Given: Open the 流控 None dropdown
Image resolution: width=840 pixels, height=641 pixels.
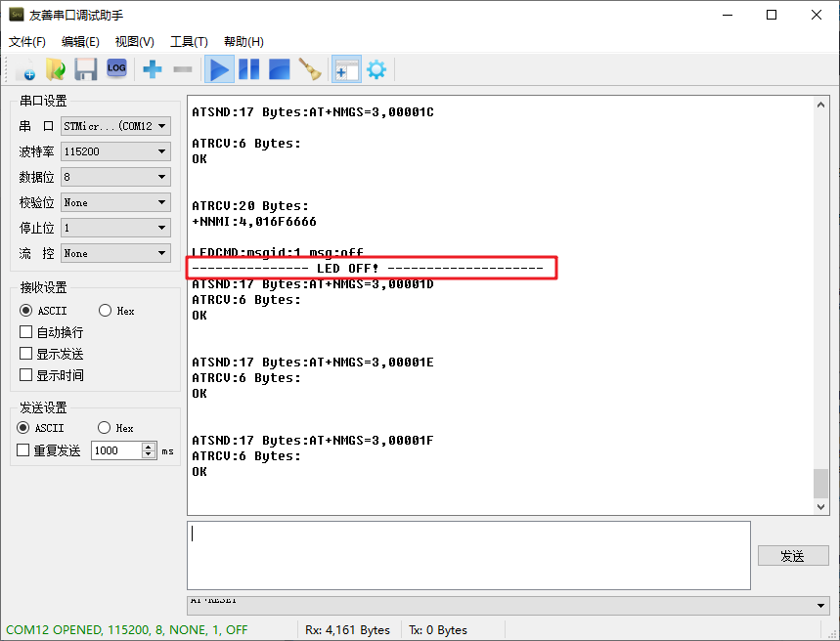Looking at the screenshot, I should click(115, 253).
